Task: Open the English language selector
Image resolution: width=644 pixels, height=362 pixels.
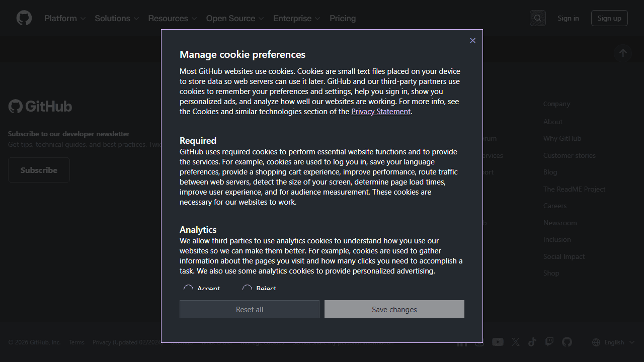Action: click(x=613, y=342)
